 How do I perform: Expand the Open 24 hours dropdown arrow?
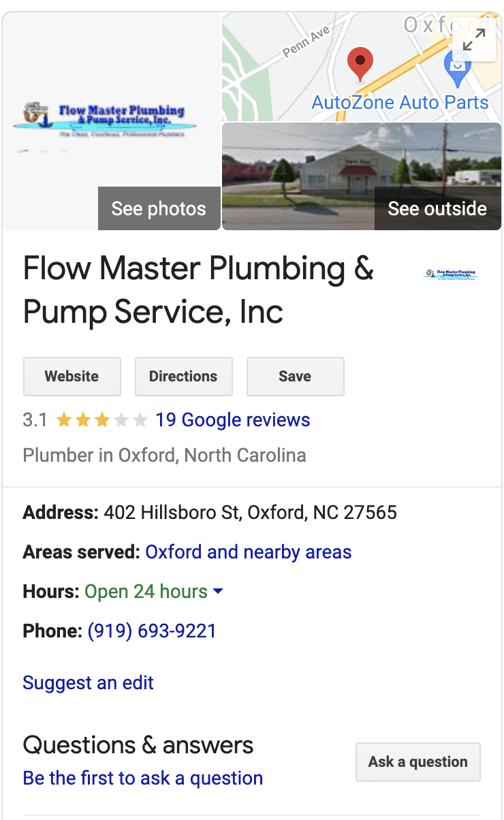click(x=218, y=591)
